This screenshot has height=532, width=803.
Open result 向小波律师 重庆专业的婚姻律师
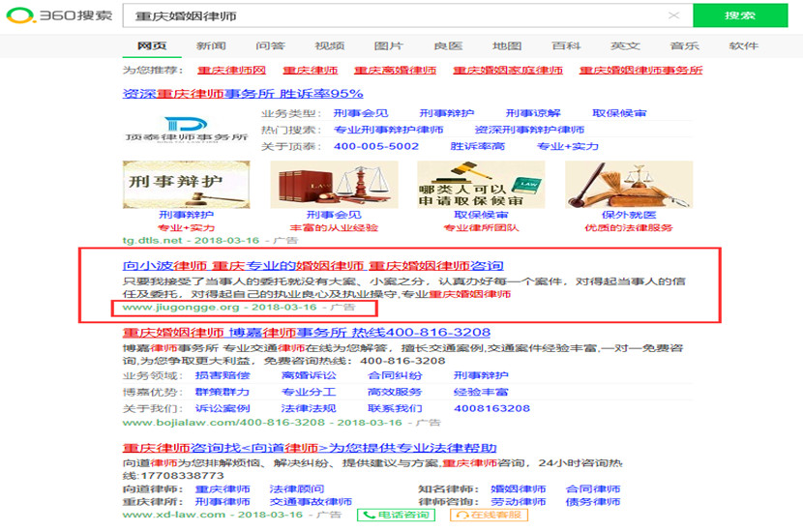(x=312, y=266)
